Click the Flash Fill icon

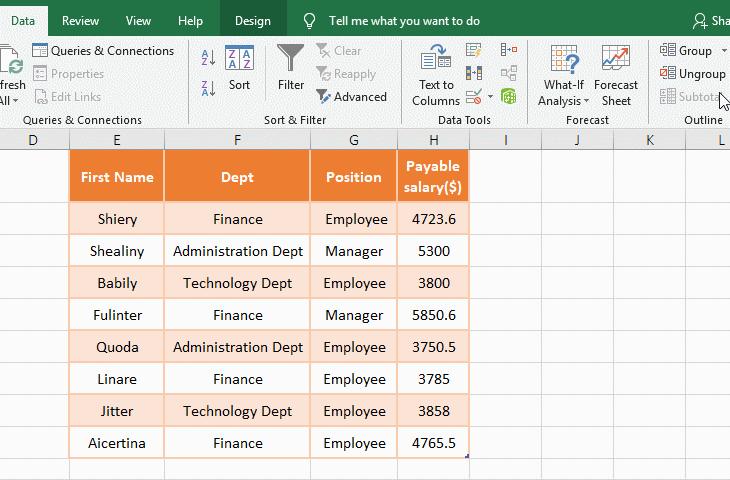click(x=474, y=50)
